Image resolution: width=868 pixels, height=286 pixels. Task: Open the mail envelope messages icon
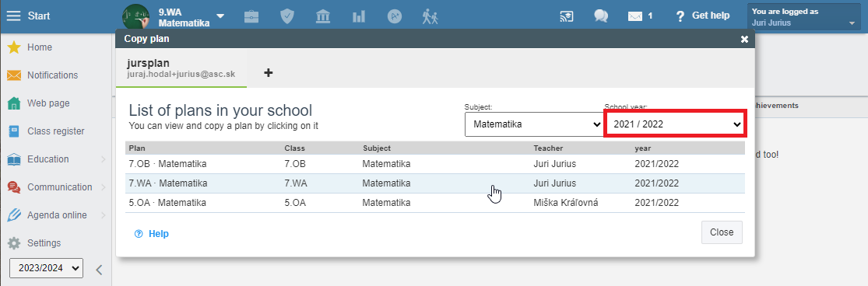[x=635, y=16]
